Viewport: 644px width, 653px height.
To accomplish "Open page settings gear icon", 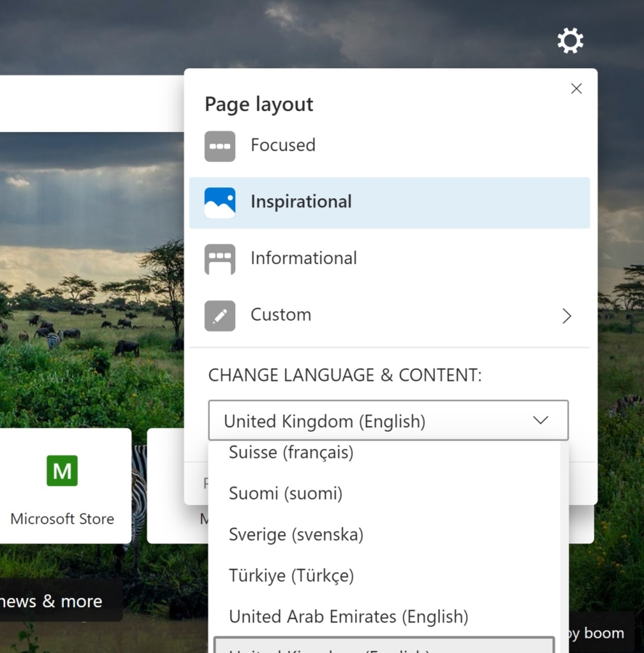I will [570, 41].
